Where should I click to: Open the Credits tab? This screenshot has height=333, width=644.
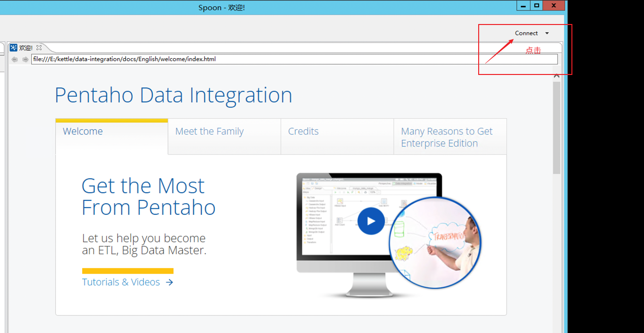point(337,136)
